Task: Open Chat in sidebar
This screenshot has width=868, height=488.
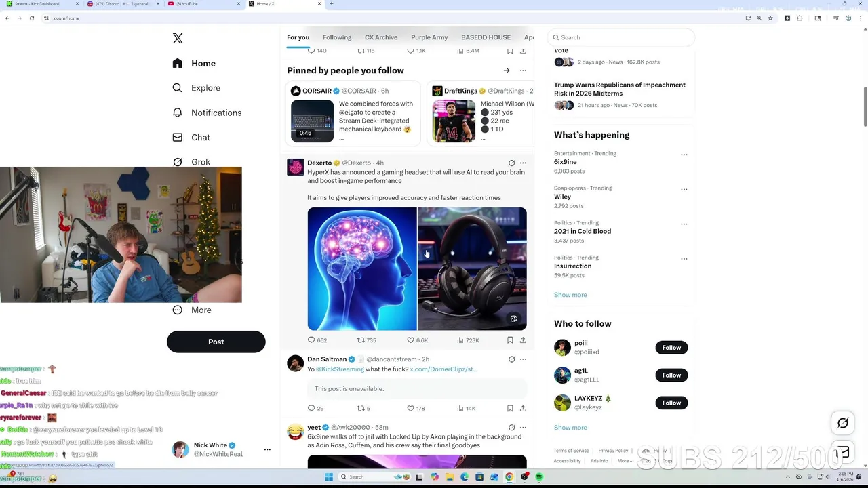Action: pos(191,138)
